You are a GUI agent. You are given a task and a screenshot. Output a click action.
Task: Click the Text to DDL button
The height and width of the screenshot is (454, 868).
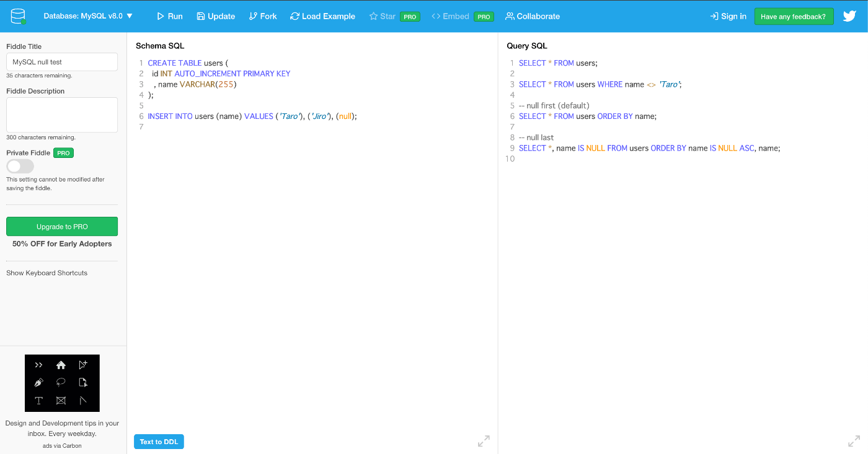click(x=159, y=442)
